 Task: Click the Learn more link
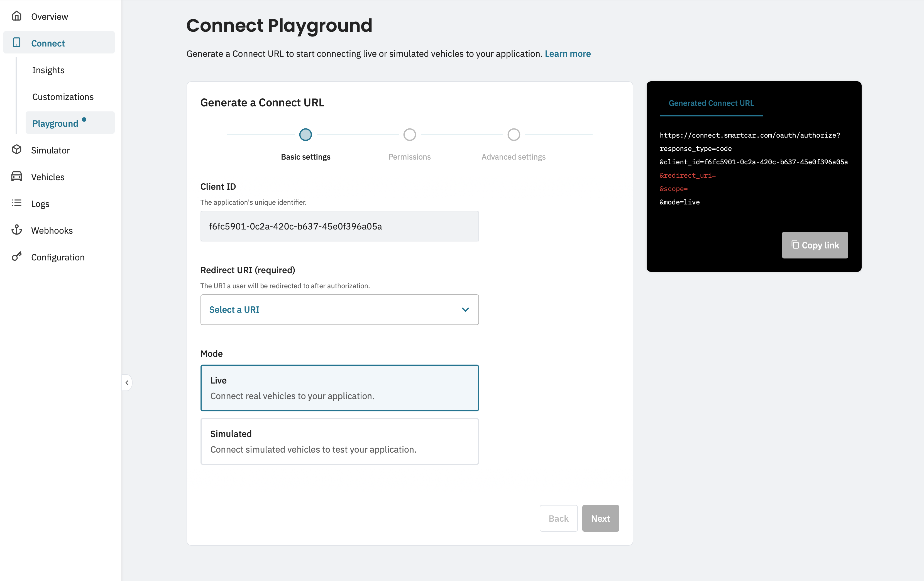point(568,53)
